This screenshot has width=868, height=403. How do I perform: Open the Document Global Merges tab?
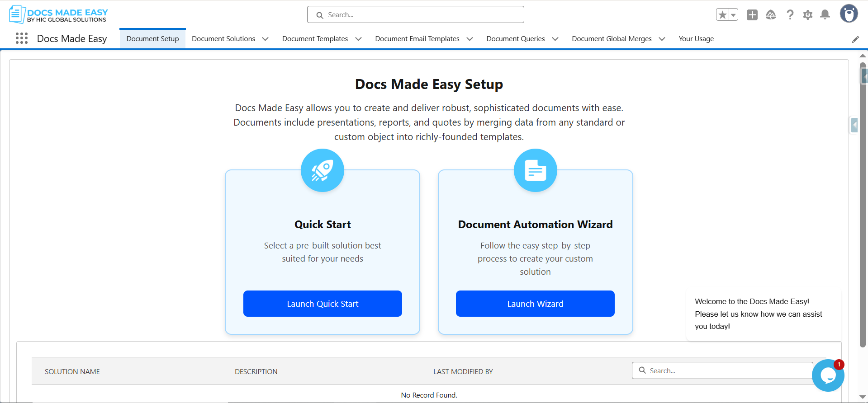click(x=612, y=39)
